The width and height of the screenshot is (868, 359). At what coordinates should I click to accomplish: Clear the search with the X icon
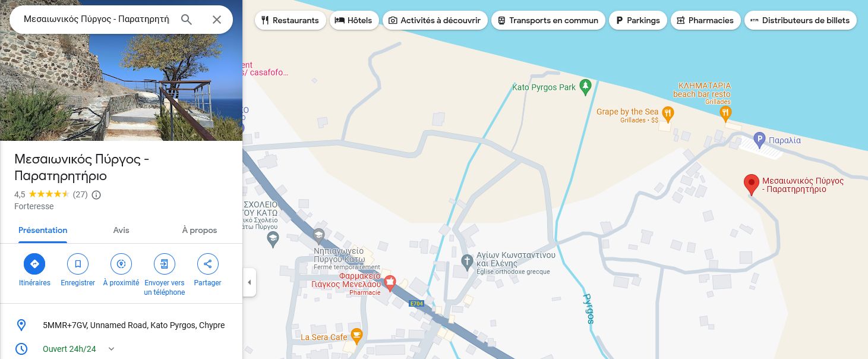click(x=217, y=20)
